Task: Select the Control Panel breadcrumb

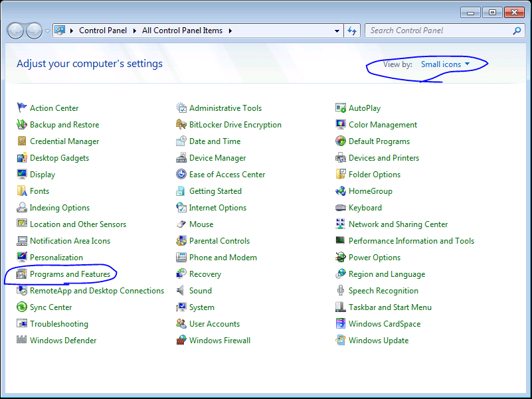Action: (x=103, y=31)
